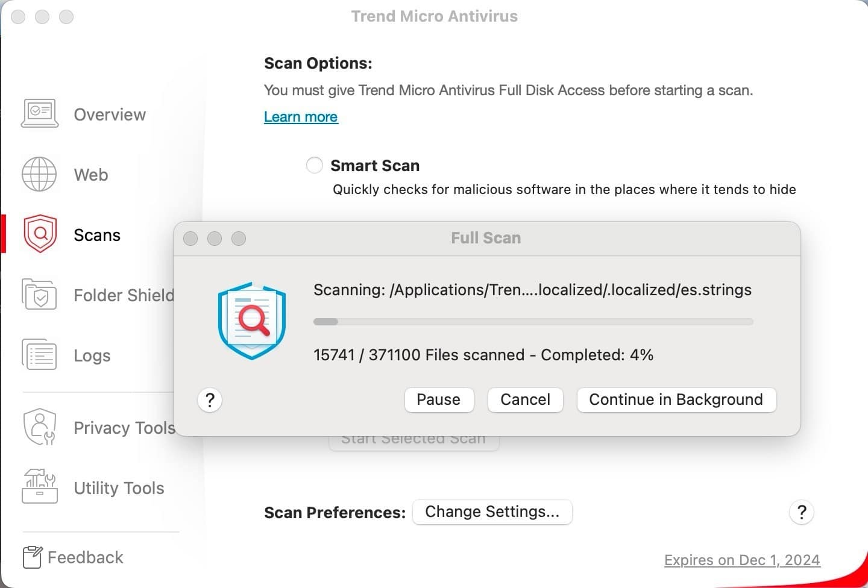Click the Utility Tools toolbox icon
The width and height of the screenshot is (868, 588).
(40, 486)
